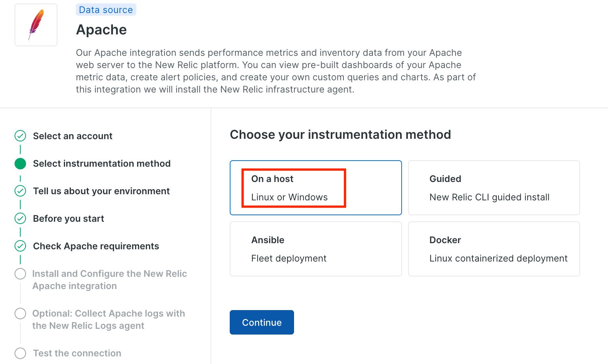Click the Optional Collect Apache logs step circle

pyautogui.click(x=20, y=314)
